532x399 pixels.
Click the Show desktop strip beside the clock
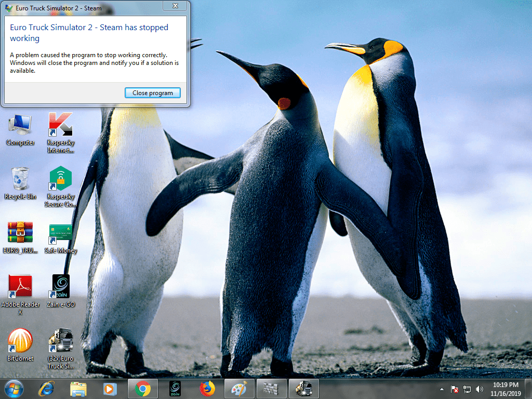[x=528, y=389]
